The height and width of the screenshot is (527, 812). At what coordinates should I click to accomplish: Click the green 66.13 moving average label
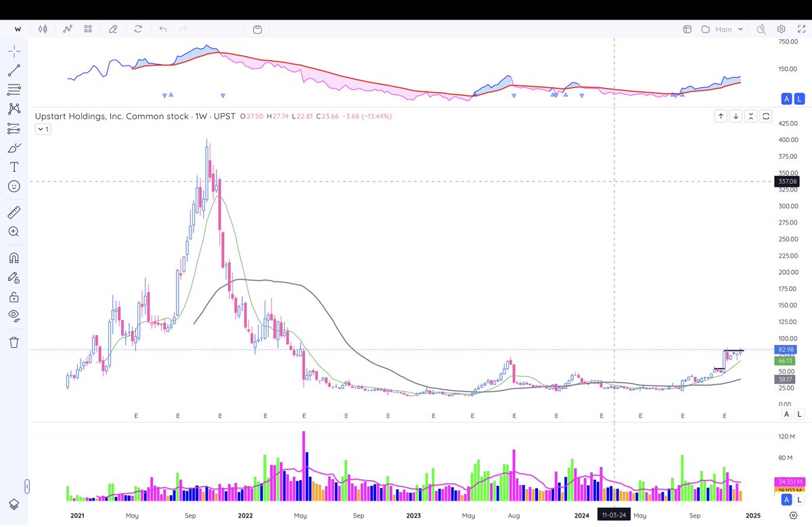coord(786,361)
